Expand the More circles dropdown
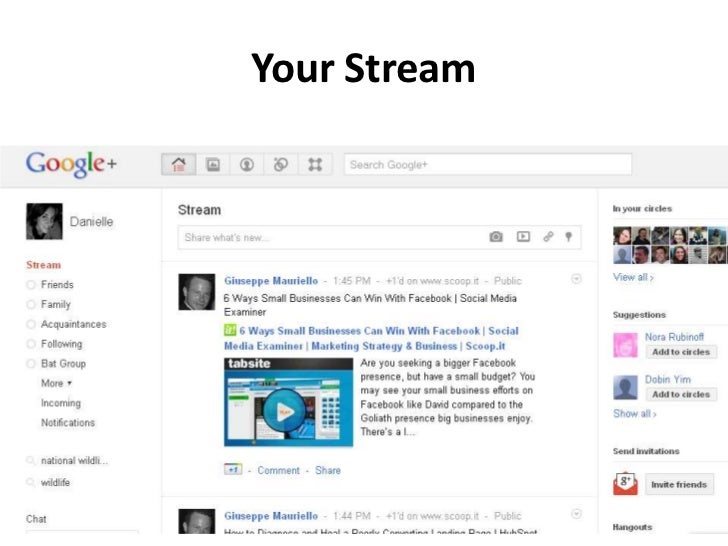728x546 pixels. (x=56, y=383)
